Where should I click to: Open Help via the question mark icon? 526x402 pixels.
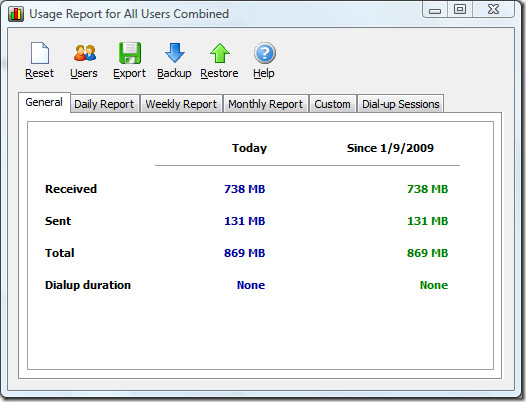265,53
